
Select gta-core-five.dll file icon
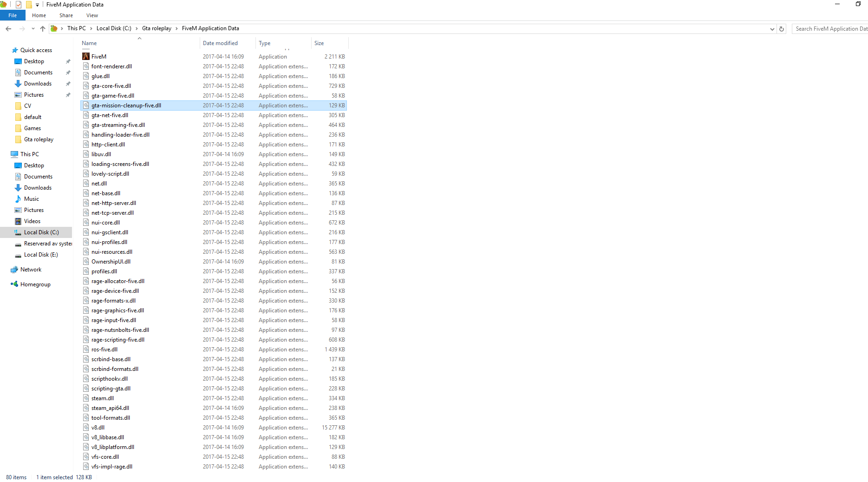[86, 86]
